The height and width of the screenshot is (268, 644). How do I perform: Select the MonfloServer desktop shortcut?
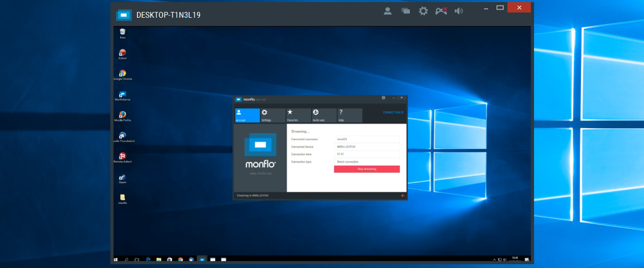[122, 95]
